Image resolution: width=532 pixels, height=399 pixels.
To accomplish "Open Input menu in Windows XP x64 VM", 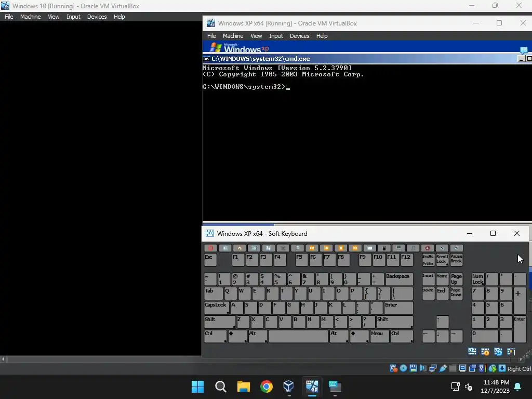I will click(x=276, y=36).
